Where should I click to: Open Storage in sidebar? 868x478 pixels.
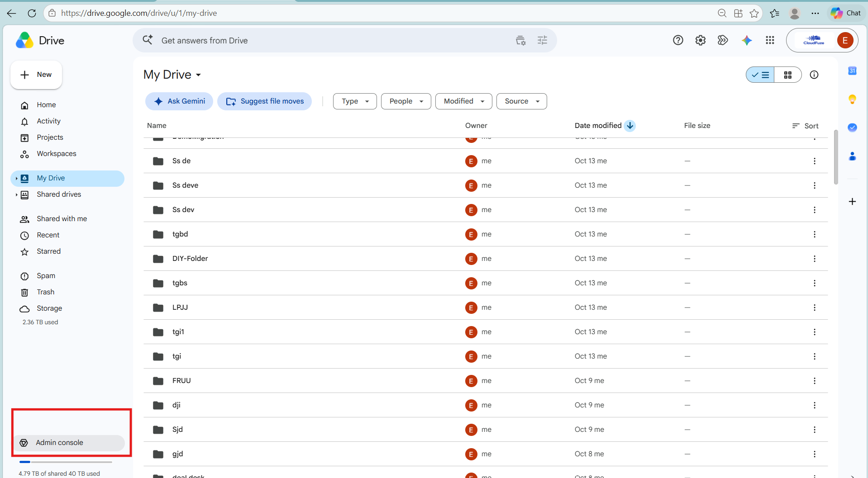(x=49, y=308)
